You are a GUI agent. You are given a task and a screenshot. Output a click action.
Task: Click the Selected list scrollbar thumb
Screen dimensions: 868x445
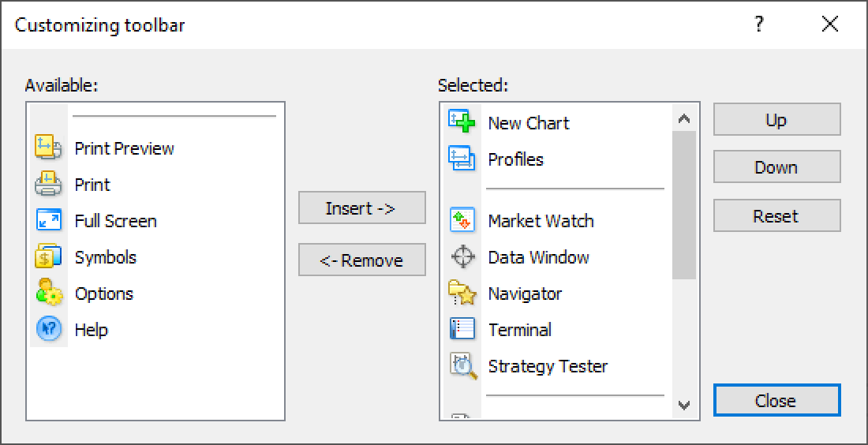tap(684, 205)
